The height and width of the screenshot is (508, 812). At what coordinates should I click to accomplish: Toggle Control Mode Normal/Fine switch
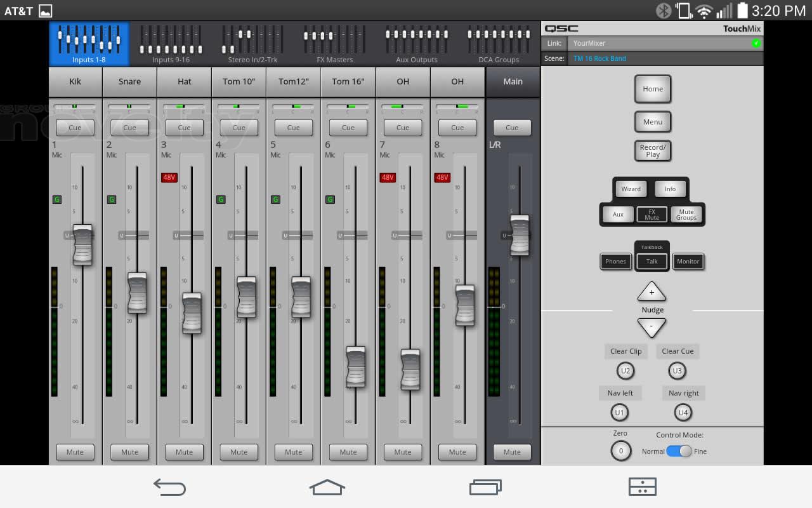tap(679, 451)
